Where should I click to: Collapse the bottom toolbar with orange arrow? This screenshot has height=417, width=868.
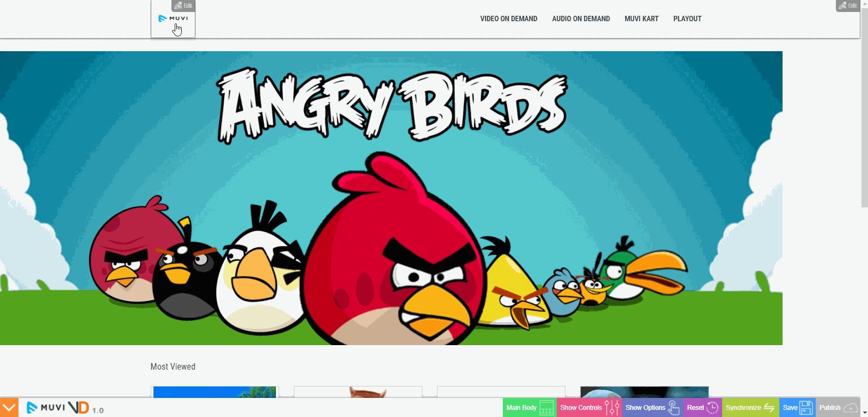pos(9,408)
